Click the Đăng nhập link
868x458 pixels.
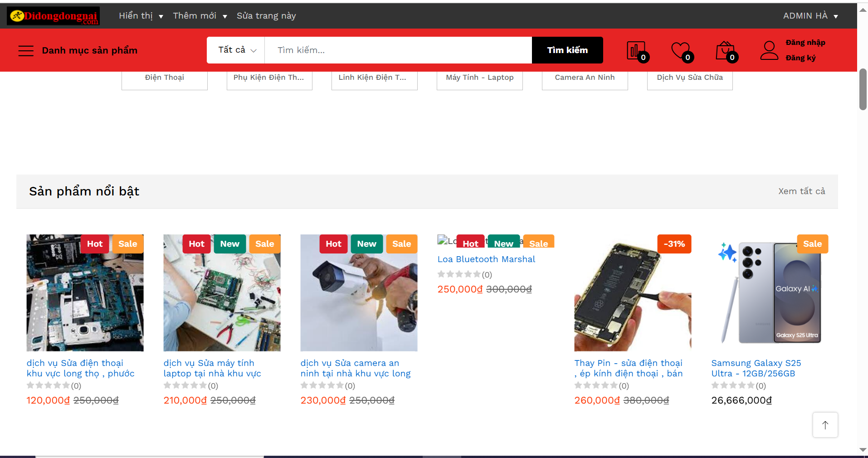[805, 42]
